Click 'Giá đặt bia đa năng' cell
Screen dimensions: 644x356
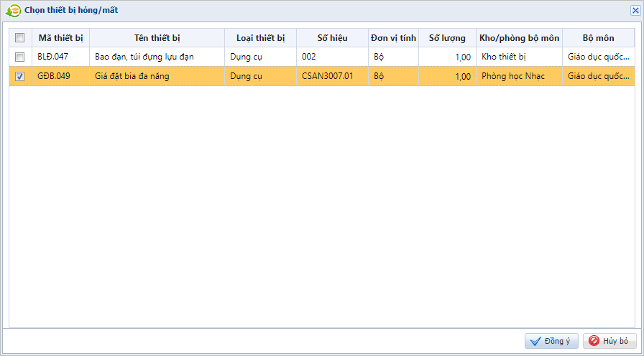(x=157, y=76)
